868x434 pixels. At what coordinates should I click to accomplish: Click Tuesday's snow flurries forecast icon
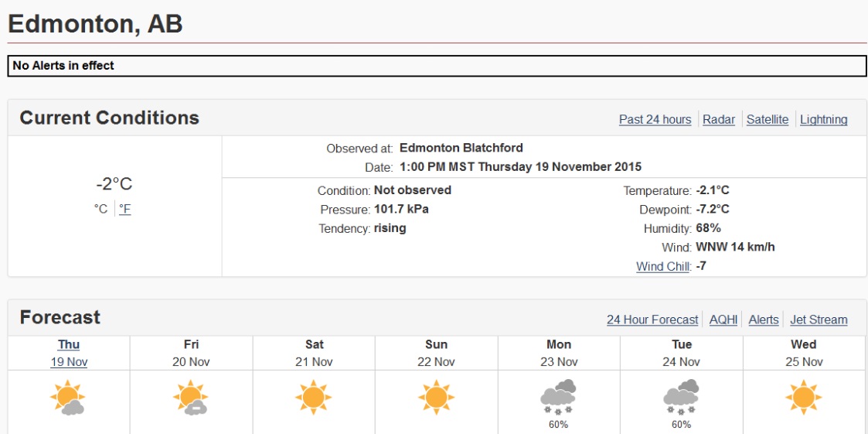681,396
